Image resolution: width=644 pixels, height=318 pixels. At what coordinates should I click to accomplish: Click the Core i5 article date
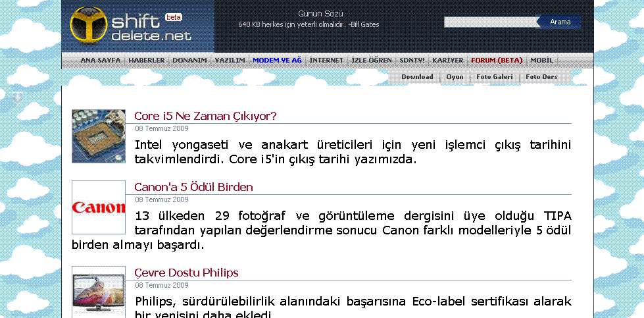162,128
